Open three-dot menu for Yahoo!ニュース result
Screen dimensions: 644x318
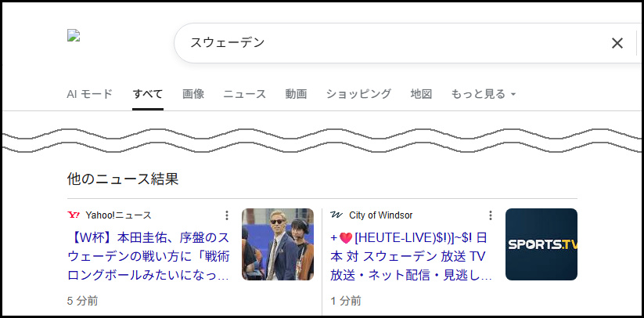227,215
